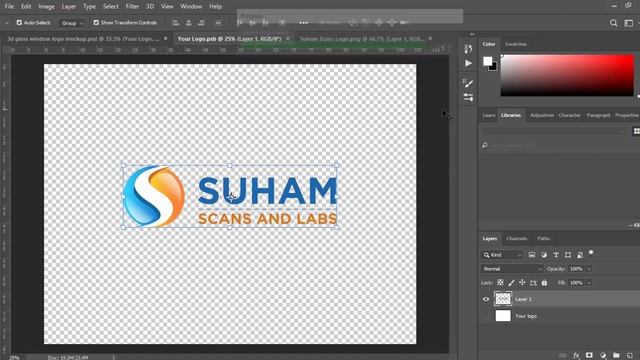640x360 pixels.
Task: Select the Your logo layer thumbnail
Action: point(503,316)
